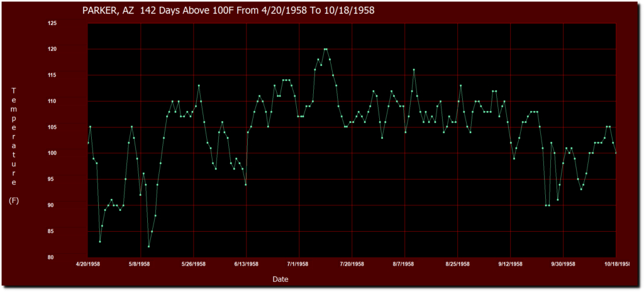Select the 4/20/1958 date tick label
The image size is (644, 292).
click(x=88, y=264)
